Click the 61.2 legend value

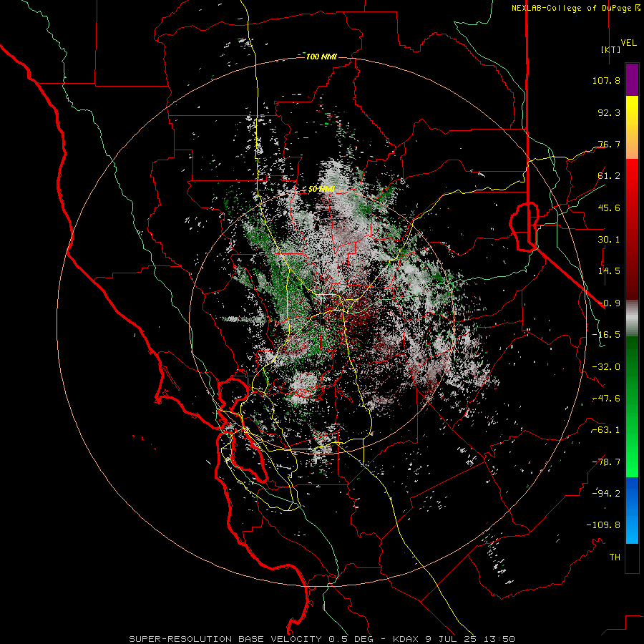pos(609,176)
